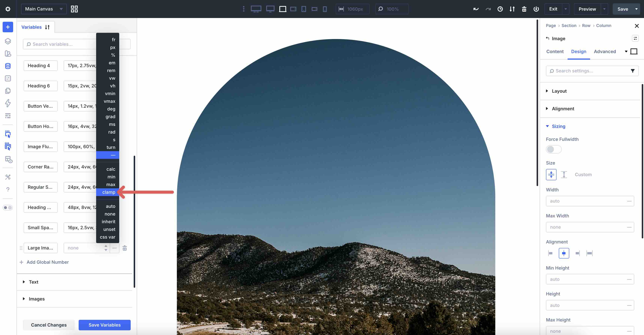Select the desktop breakpoint preview icon
644x335 pixels.
256,9
